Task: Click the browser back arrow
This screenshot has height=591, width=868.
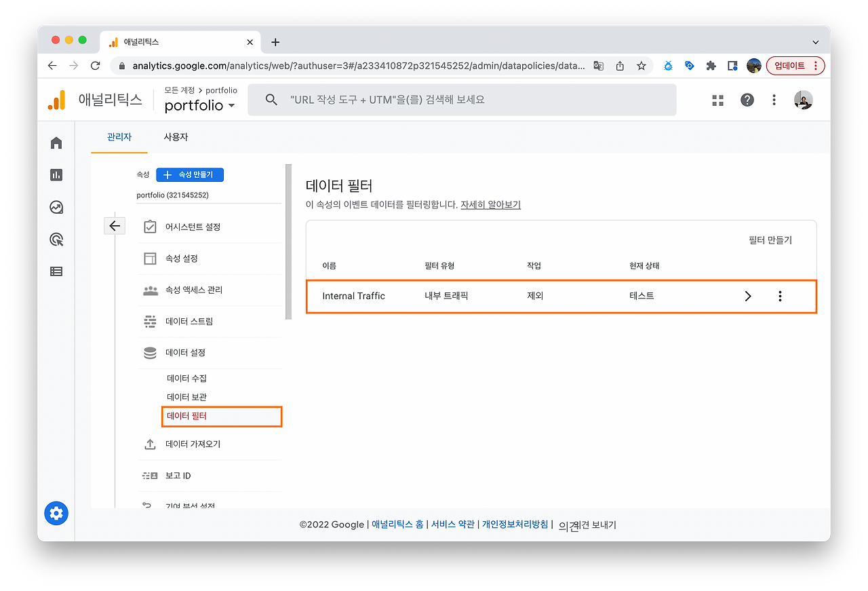Action: pos(52,66)
